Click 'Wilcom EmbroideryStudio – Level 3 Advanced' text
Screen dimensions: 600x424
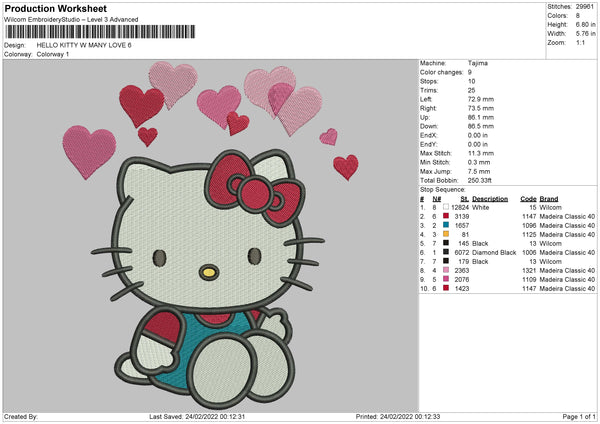pos(71,20)
